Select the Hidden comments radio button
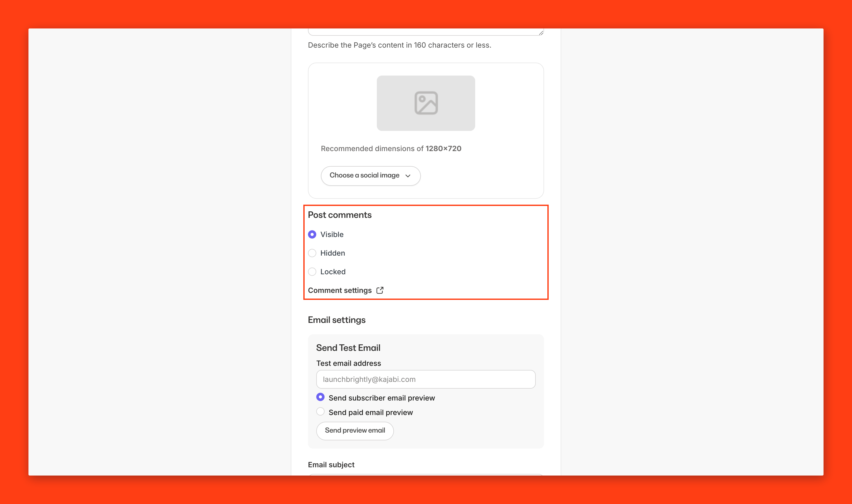 [312, 253]
